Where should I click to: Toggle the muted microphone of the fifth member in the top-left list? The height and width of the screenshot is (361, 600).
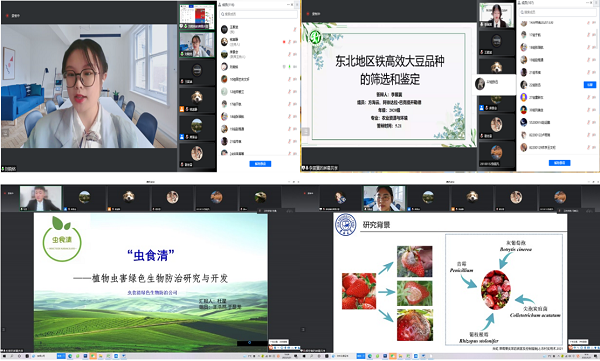[289, 79]
